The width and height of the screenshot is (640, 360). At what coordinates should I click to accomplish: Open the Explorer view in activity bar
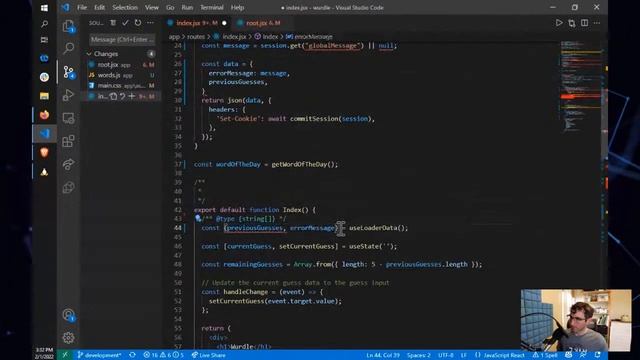coord(69,27)
